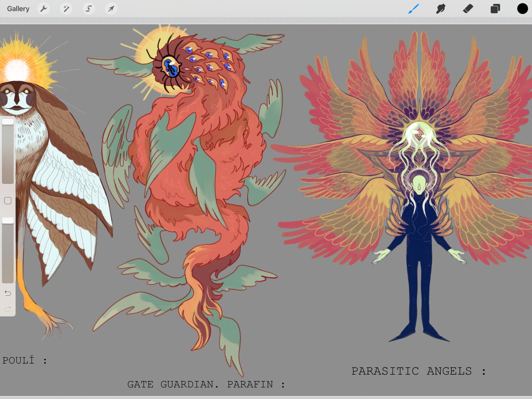The image size is (532, 399).
Task: Click the 'POULÍ :' caption text
Action: click(x=25, y=360)
